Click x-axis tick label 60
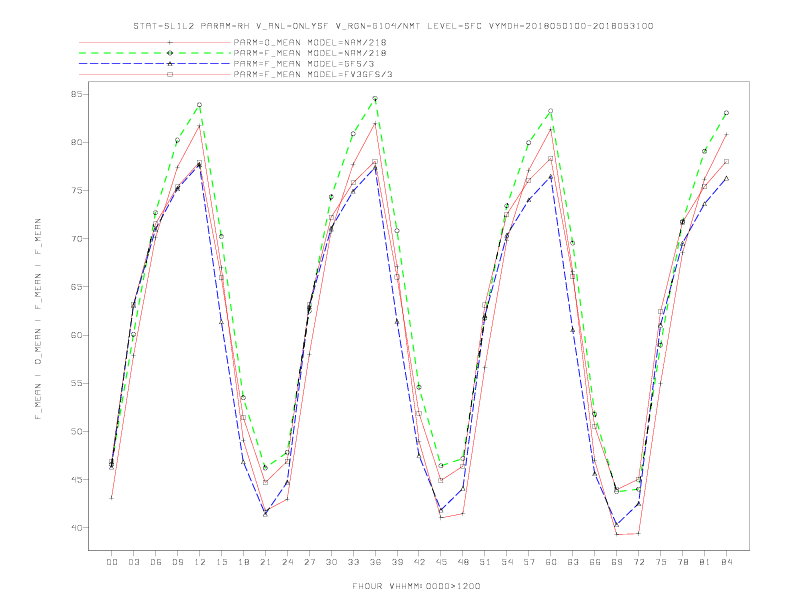 (x=551, y=562)
